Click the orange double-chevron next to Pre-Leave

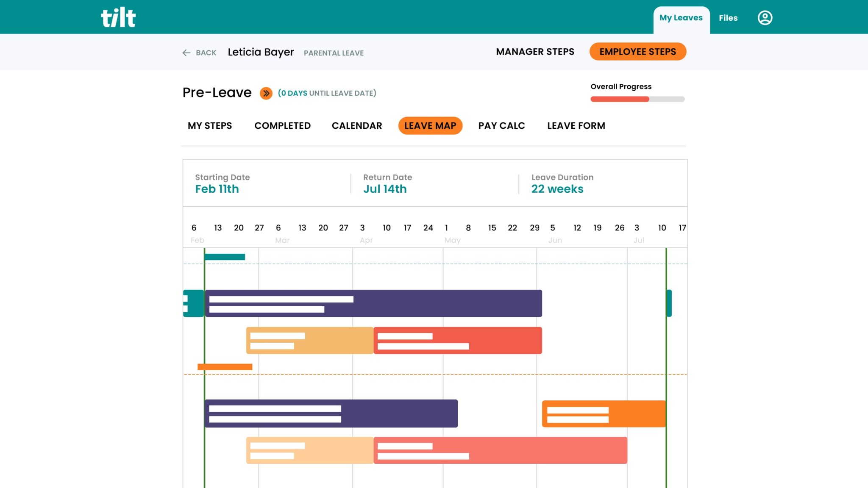[267, 93]
